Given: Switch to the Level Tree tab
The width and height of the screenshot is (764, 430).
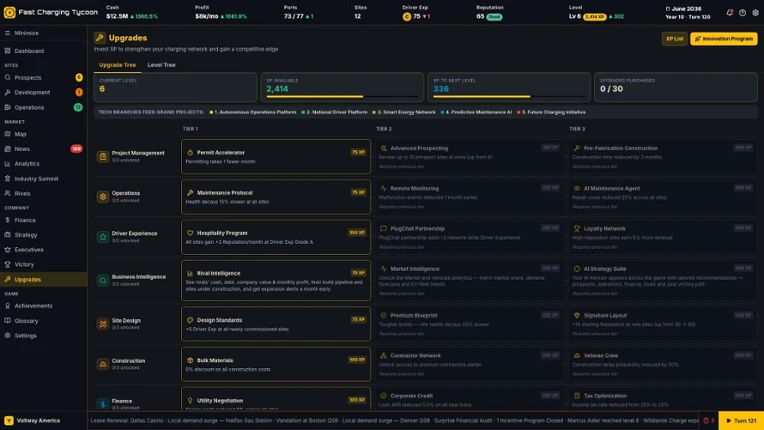Looking at the screenshot, I should (x=161, y=65).
